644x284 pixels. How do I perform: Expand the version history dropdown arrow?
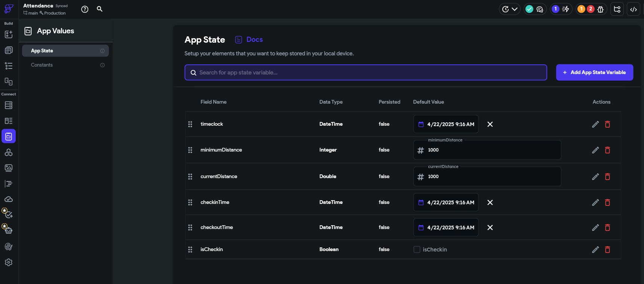click(515, 9)
